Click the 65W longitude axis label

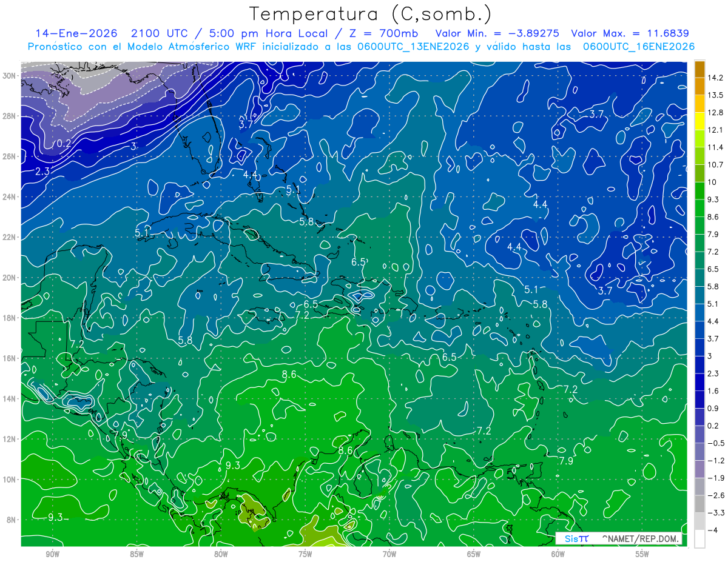pos(474,554)
